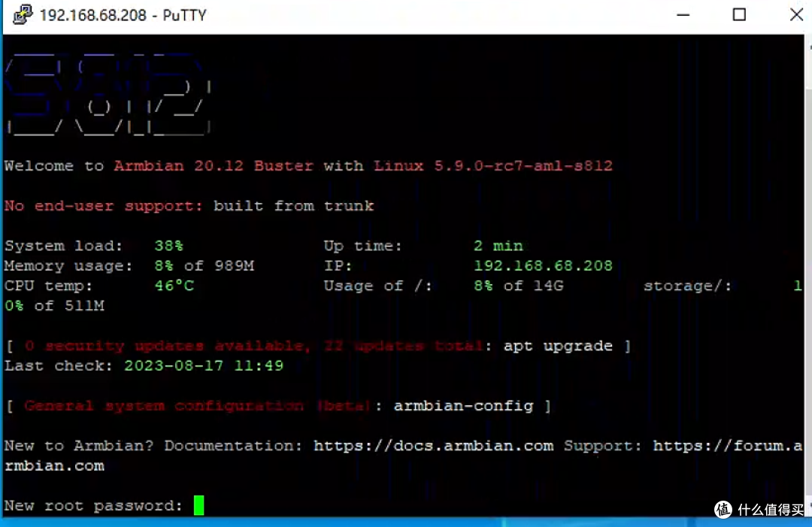Click the CPU temp value 46°C
This screenshot has height=527, width=812.
point(174,286)
